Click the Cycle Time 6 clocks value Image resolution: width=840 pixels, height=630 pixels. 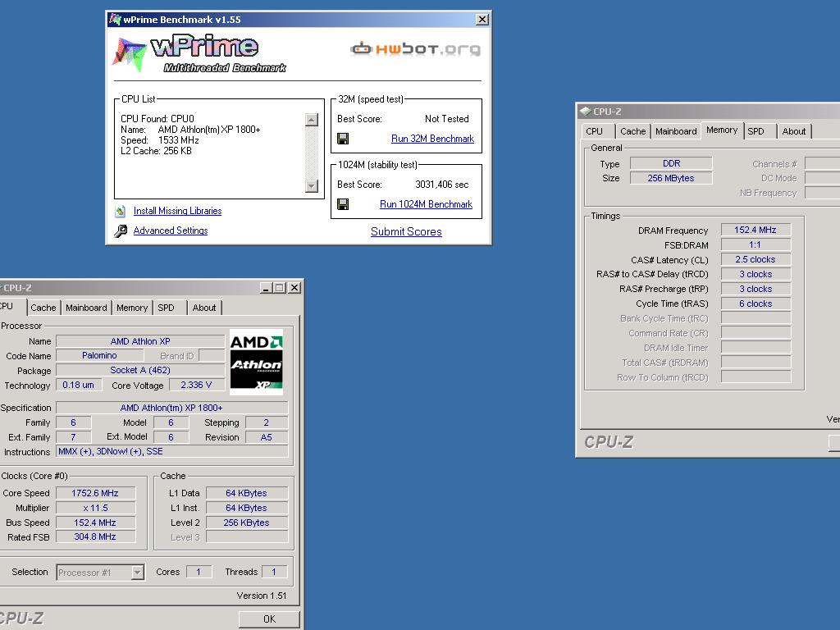[x=756, y=304]
